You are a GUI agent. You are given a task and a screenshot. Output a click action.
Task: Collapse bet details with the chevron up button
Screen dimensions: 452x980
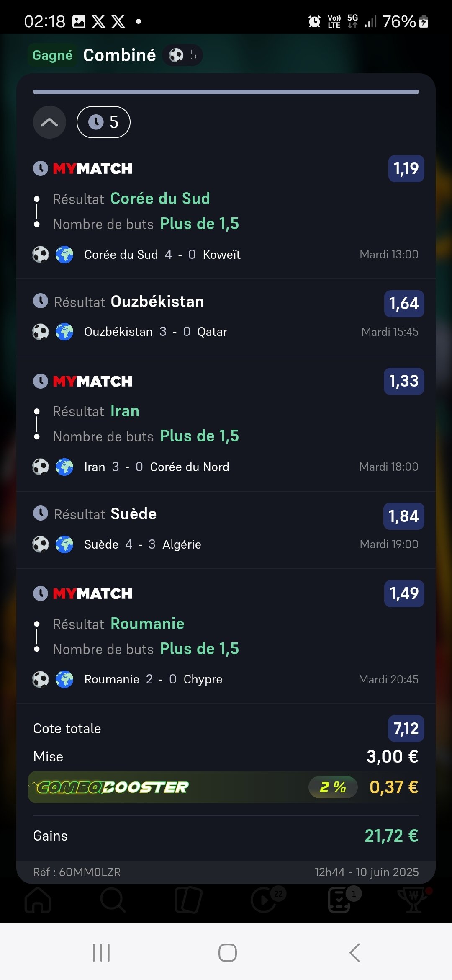click(49, 122)
